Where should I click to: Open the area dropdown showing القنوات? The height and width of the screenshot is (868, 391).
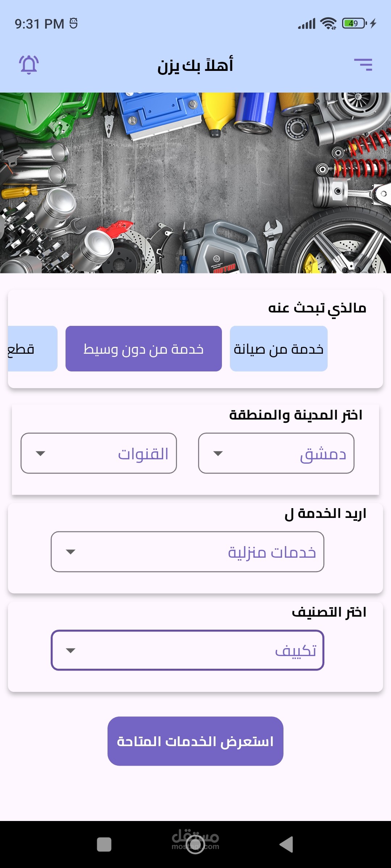98,453
